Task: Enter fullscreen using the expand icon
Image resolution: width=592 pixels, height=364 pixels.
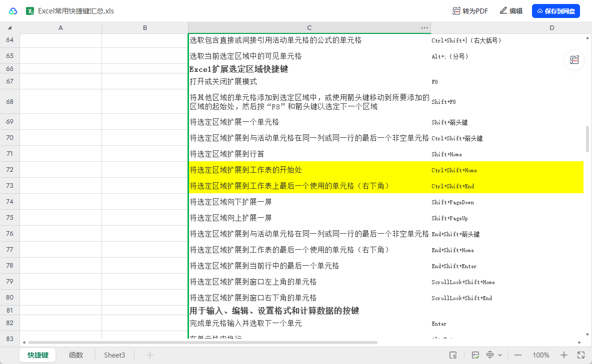Action: (x=581, y=355)
